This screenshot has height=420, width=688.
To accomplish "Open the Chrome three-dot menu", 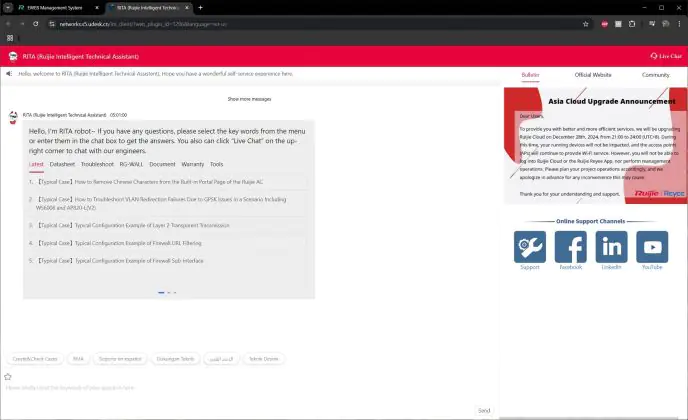I will pos(679,24).
